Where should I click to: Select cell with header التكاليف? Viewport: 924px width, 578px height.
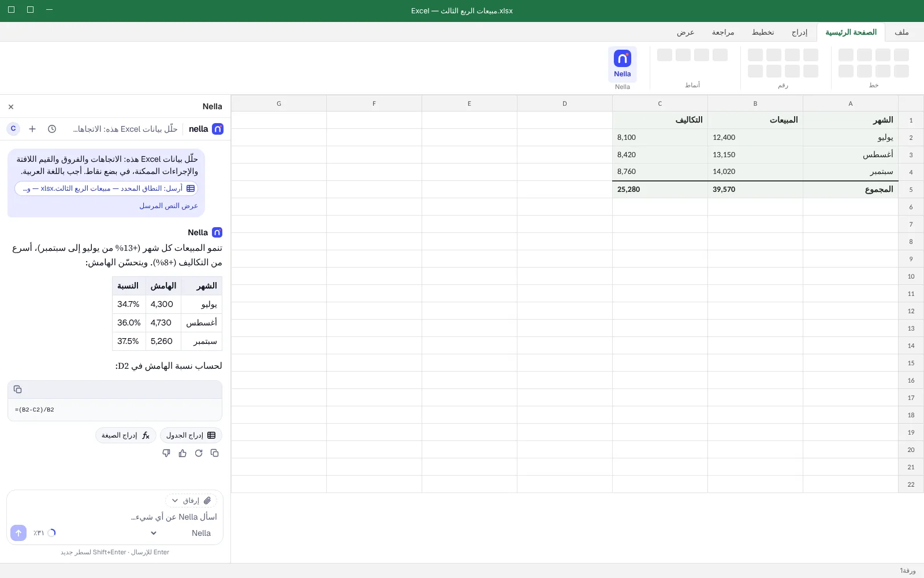[660, 120]
